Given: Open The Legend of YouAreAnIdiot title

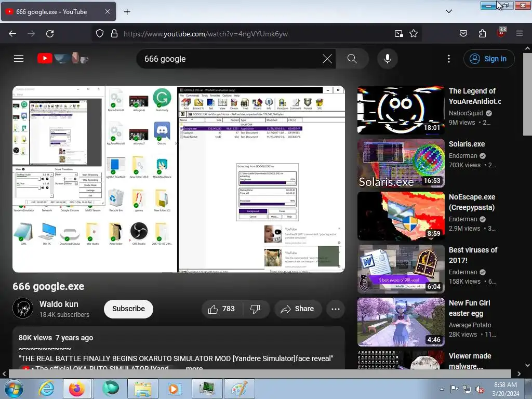Looking at the screenshot, I should (475, 96).
